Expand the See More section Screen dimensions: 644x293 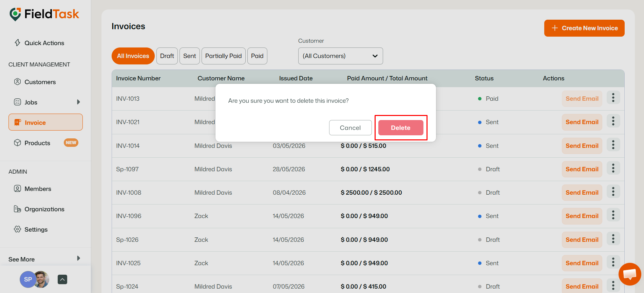click(45, 259)
